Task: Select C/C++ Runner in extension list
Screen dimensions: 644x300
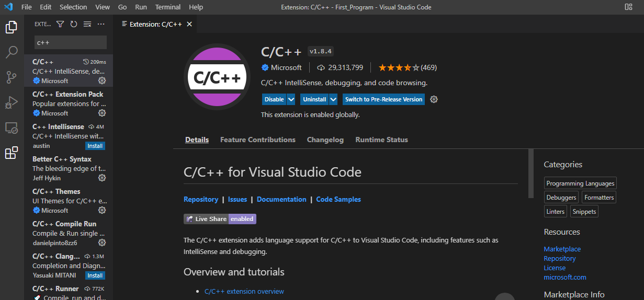Action: [69, 292]
